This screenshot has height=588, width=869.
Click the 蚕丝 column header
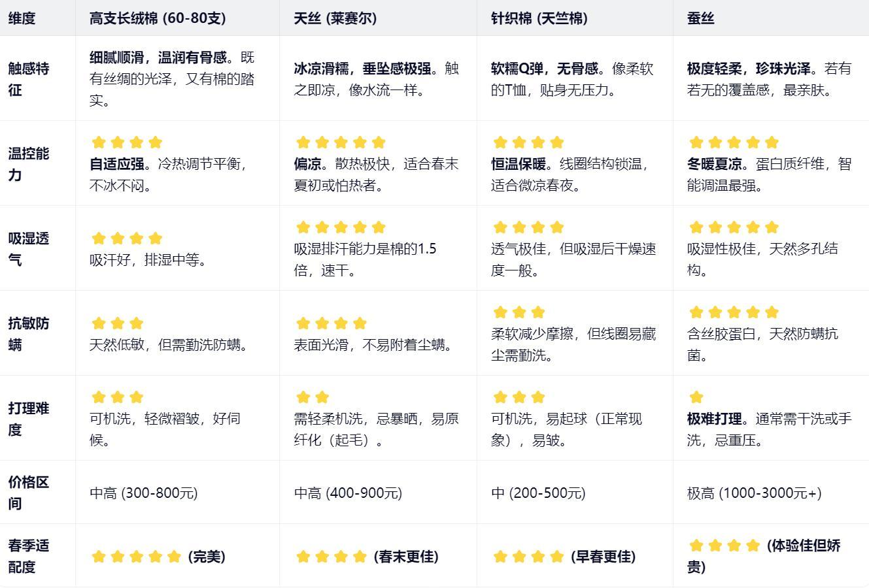700,18
